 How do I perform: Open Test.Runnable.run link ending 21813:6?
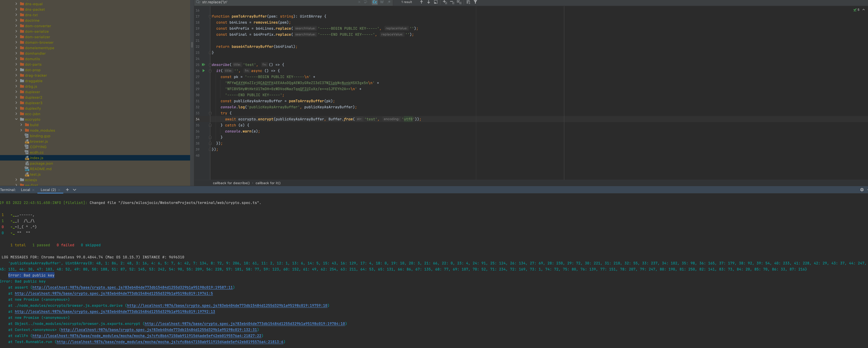click(x=170, y=342)
